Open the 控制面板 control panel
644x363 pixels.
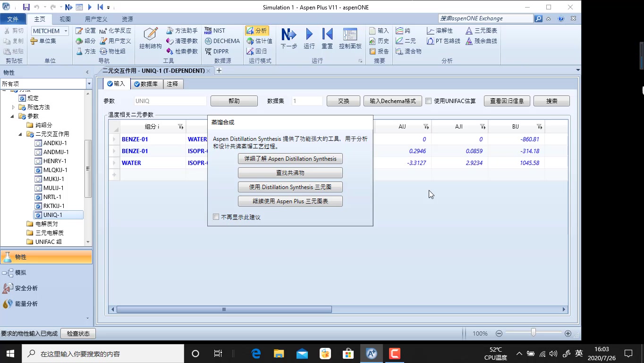pyautogui.click(x=350, y=38)
